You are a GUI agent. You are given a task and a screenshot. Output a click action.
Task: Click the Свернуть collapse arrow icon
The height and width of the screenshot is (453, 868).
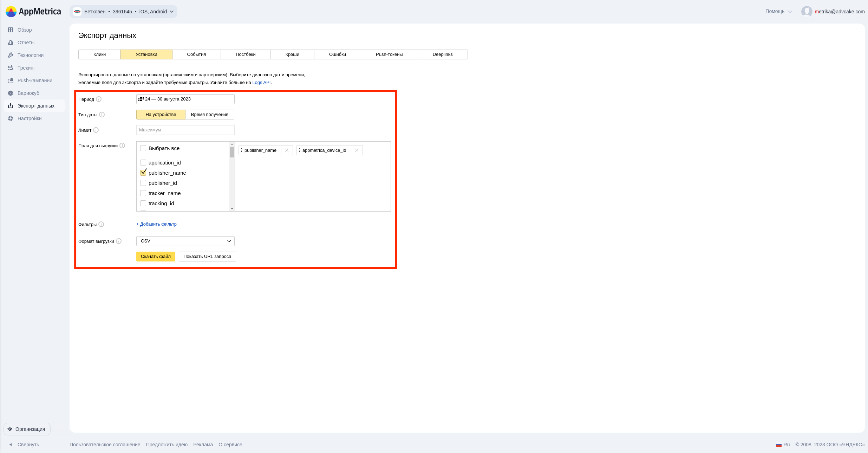11,445
